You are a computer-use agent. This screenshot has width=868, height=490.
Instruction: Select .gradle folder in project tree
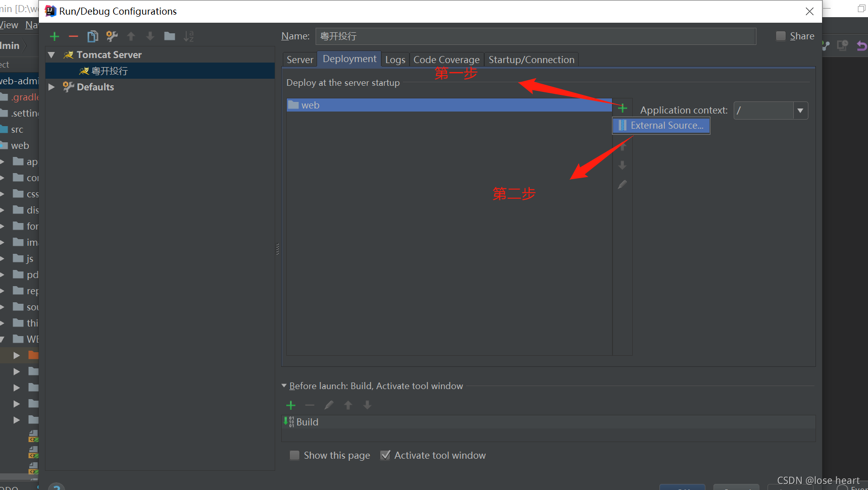25,97
